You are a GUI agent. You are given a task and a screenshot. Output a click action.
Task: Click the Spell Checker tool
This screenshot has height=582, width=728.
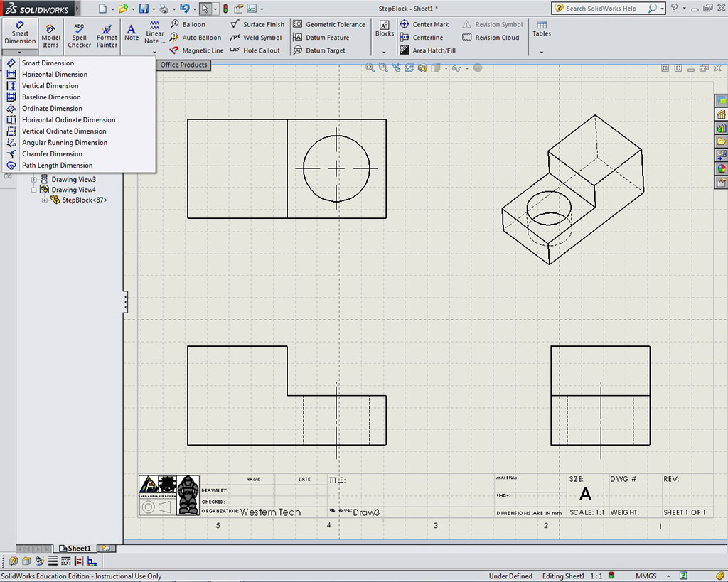coord(79,34)
